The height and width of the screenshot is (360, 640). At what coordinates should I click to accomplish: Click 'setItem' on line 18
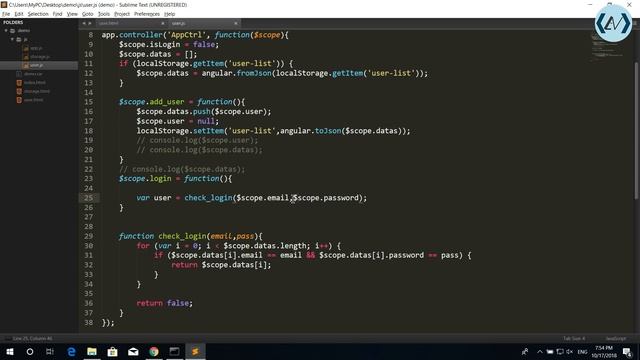pyautogui.click(x=209, y=131)
